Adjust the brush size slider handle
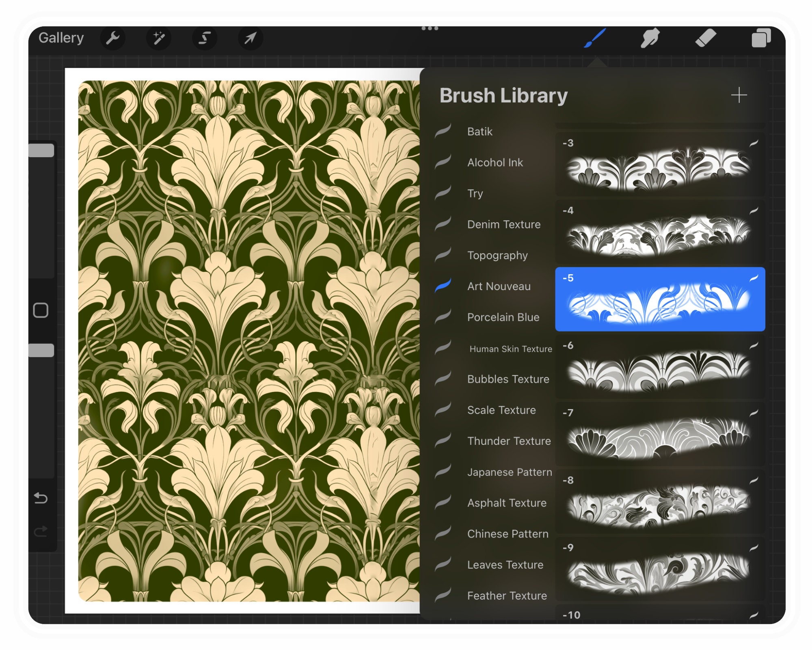This screenshot has width=812, height=650. (x=41, y=150)
